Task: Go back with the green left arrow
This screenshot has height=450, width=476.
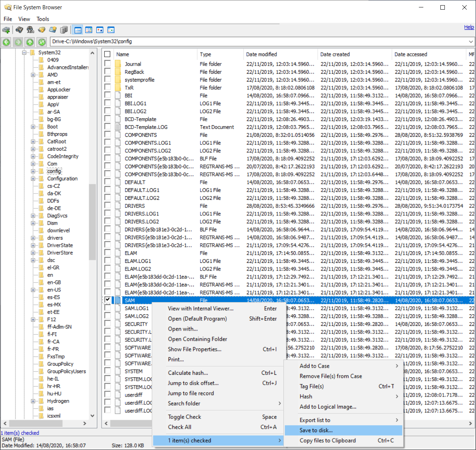Action: pos(6,42)
